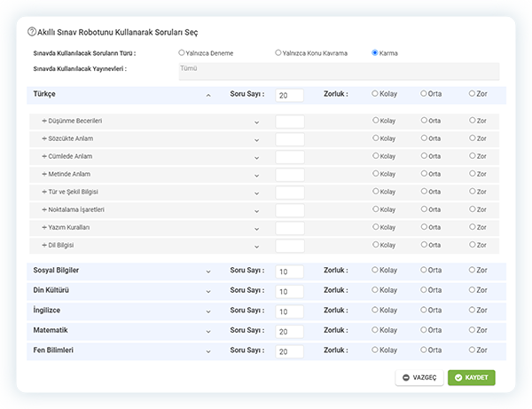Open the publishers field showing Tümü

[338, 71]
